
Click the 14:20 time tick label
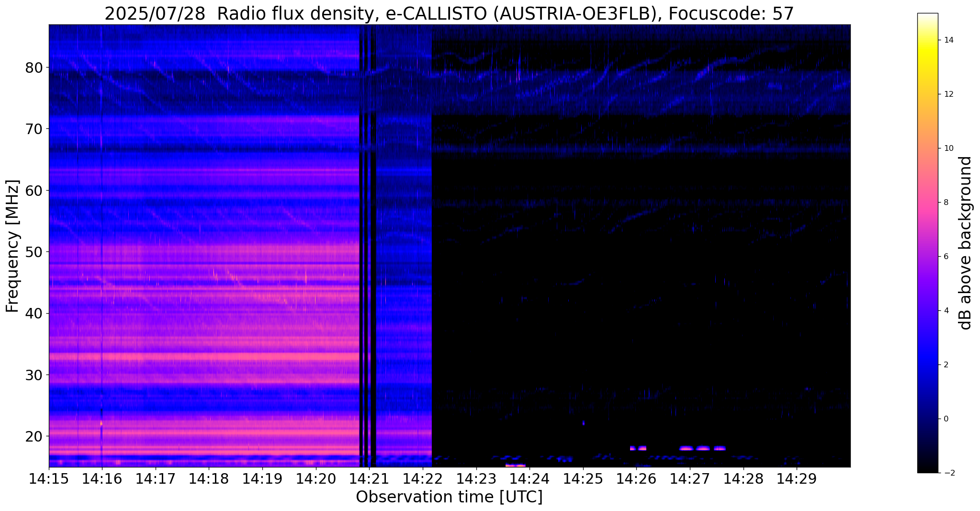316,478
